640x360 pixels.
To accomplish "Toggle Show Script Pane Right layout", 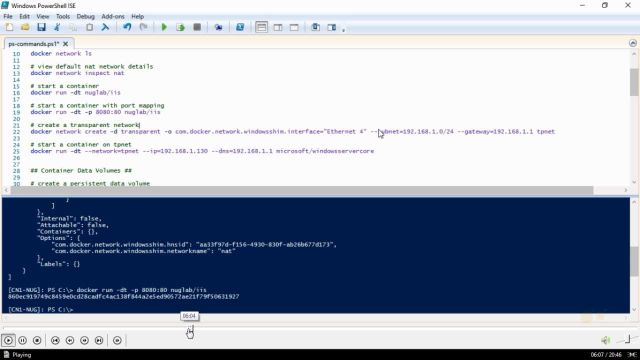I will point(278,27).
